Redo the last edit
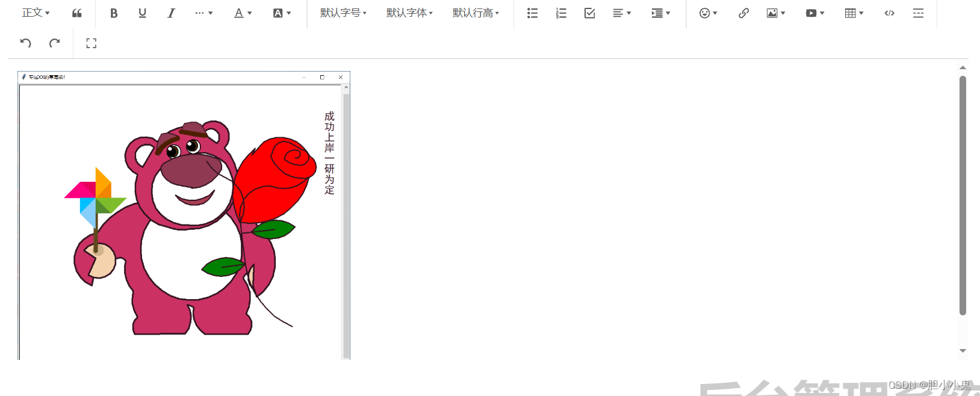The height and width of the screenshot is (396, 980). tap(55, 43)
